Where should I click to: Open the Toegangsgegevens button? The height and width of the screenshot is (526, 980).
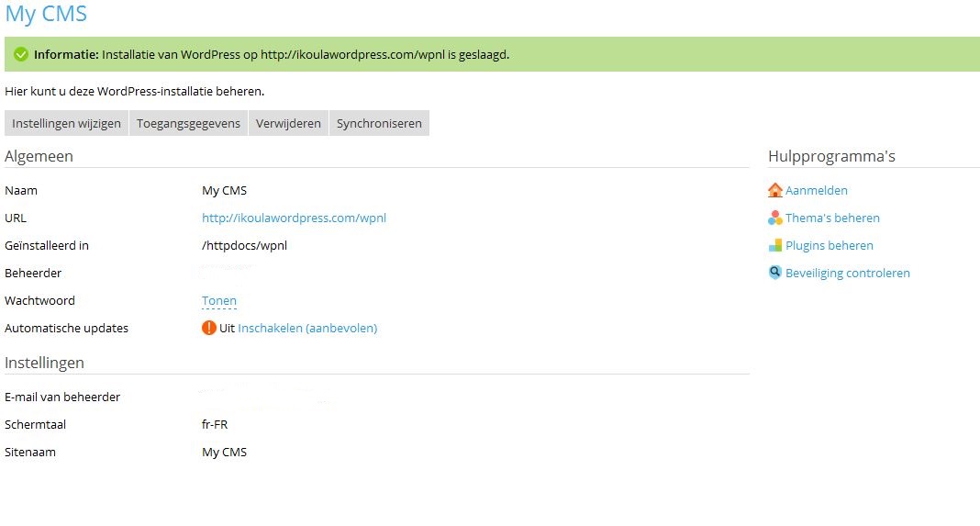(x=188, y=123)
